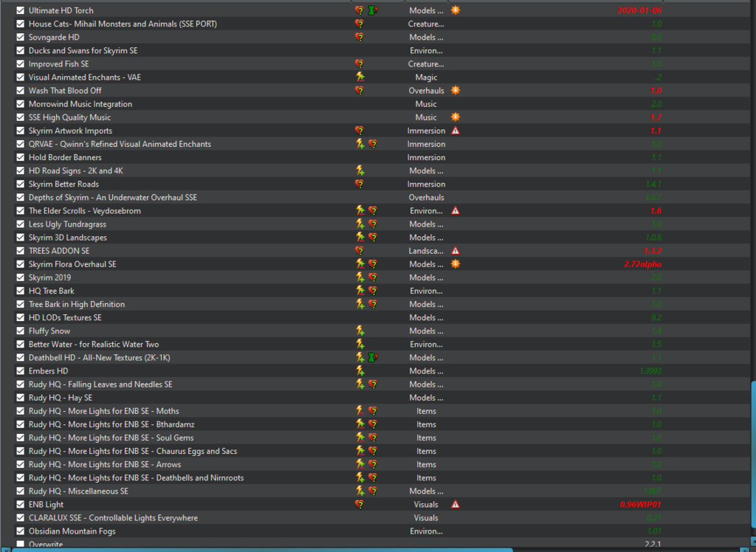Click the update star on Skyrim Flora Overhaul SE
756x552 pixels.
pos(456,264)
